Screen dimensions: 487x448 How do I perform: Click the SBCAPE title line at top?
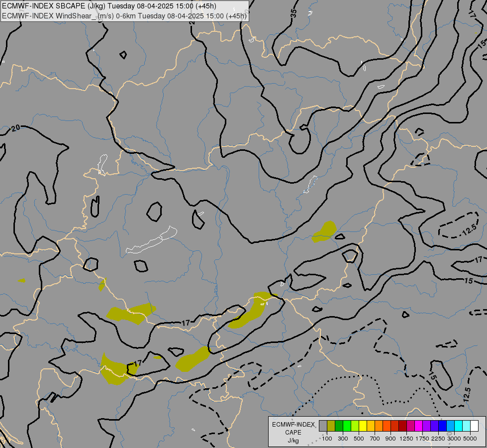(x=109, y=6)
